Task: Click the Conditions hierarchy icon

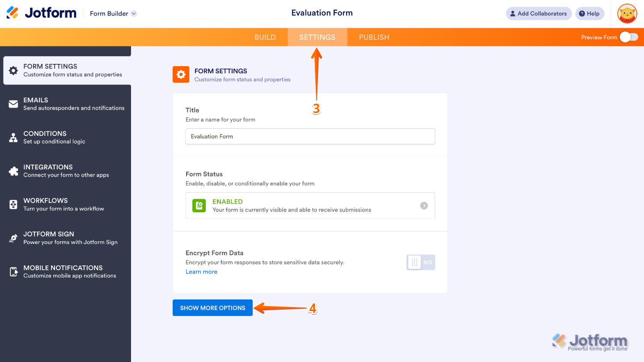Action: click(x=13, y=138)
